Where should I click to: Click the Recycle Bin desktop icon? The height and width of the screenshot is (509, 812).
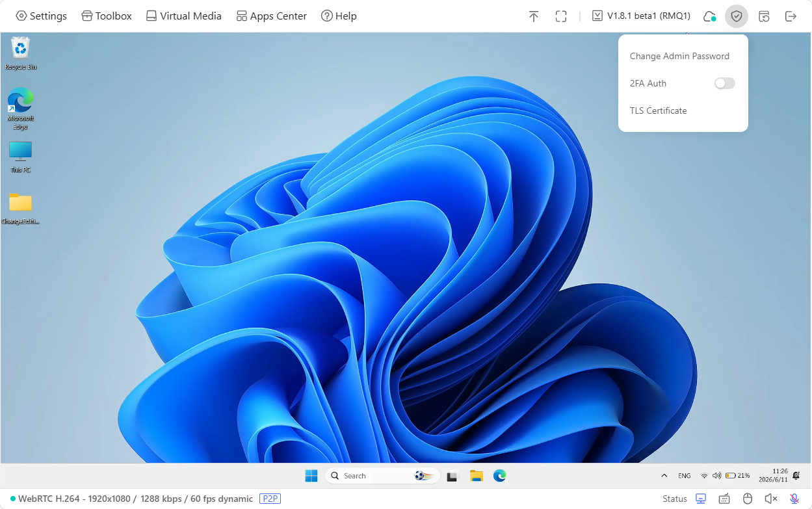point(20,53)
